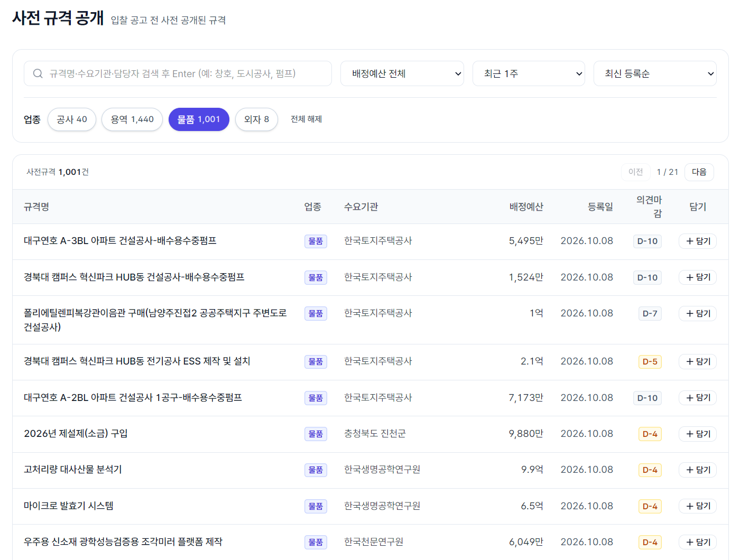
Task: Click the 전체 해제 link
Action: point(307,119)
